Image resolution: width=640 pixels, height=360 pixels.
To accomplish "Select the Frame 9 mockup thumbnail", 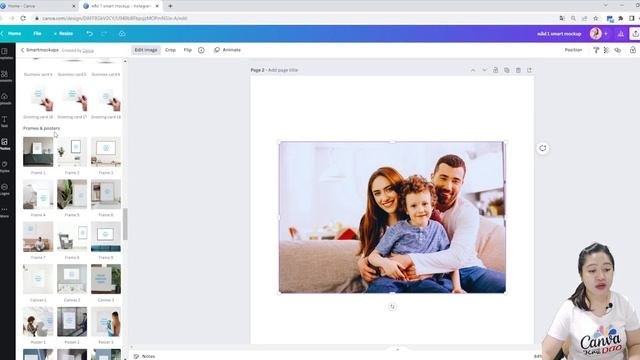I will 106,237.
